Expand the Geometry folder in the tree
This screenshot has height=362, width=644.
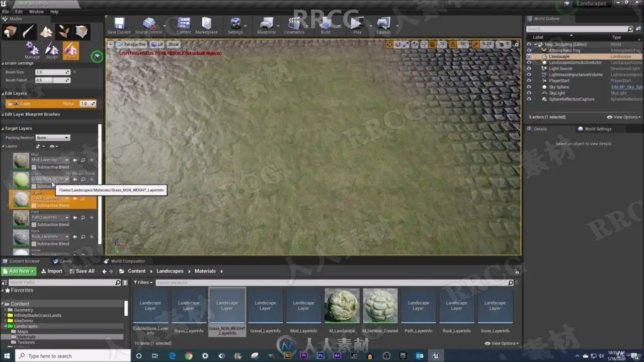pos(6,310)
